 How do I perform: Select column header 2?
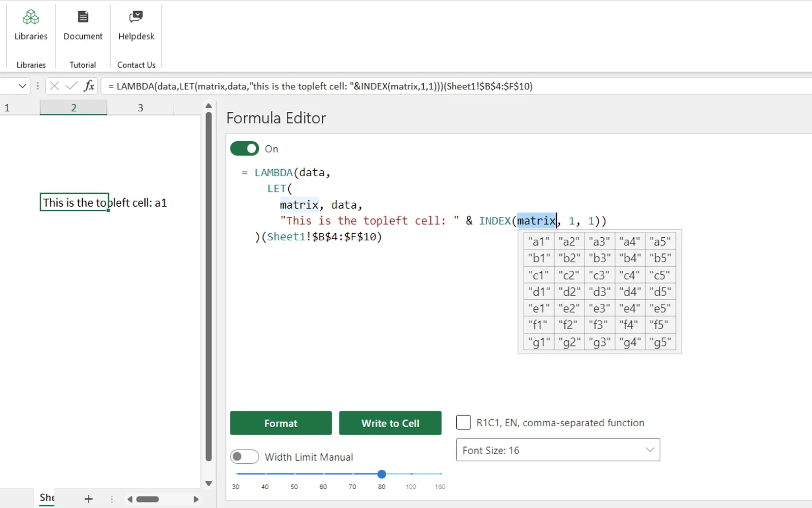[x=74, y=108]
